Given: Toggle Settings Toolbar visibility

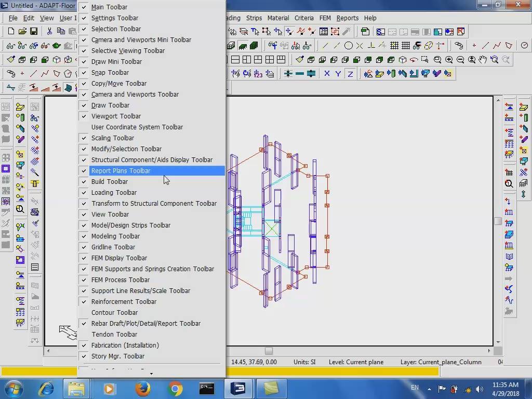Looking at the screenshot, I should (x=152, y=18).
